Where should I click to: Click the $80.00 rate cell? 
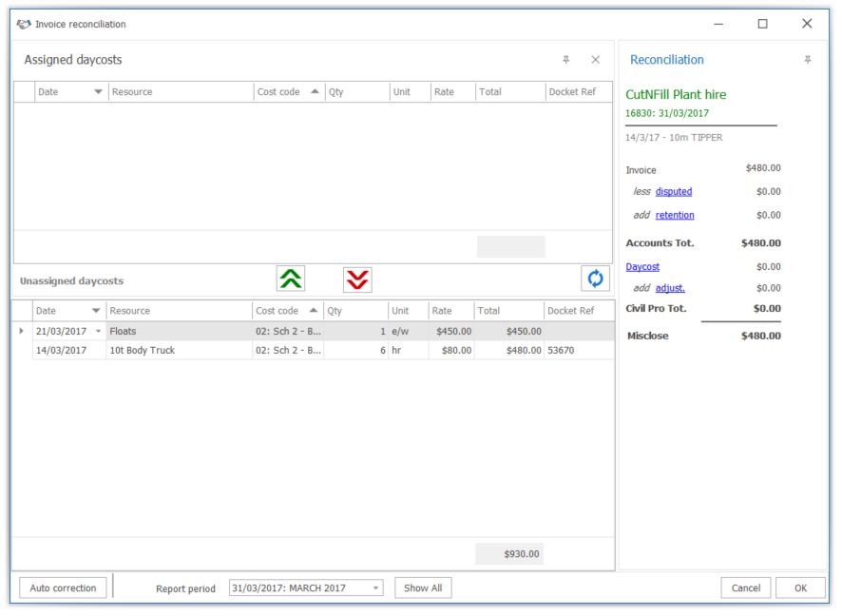(x=451, y=350)
